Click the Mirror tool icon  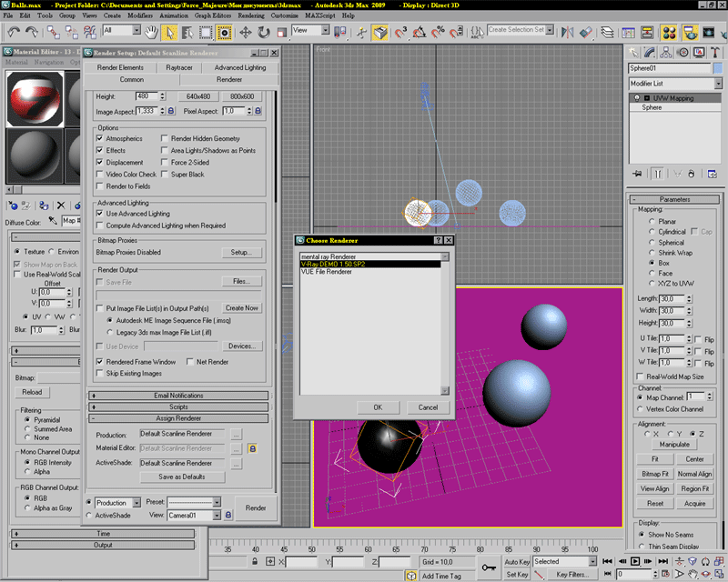[x=567, y=32]
